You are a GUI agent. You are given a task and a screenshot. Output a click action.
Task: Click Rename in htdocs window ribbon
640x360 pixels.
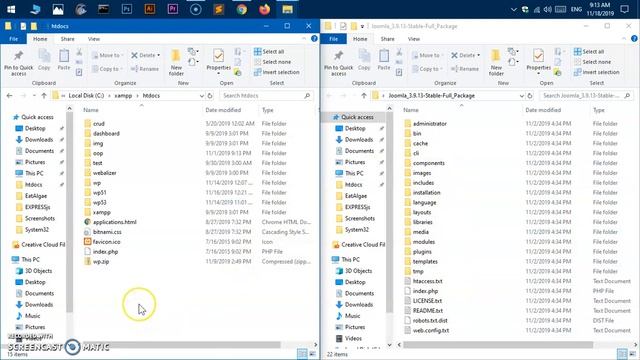[145, 69]
